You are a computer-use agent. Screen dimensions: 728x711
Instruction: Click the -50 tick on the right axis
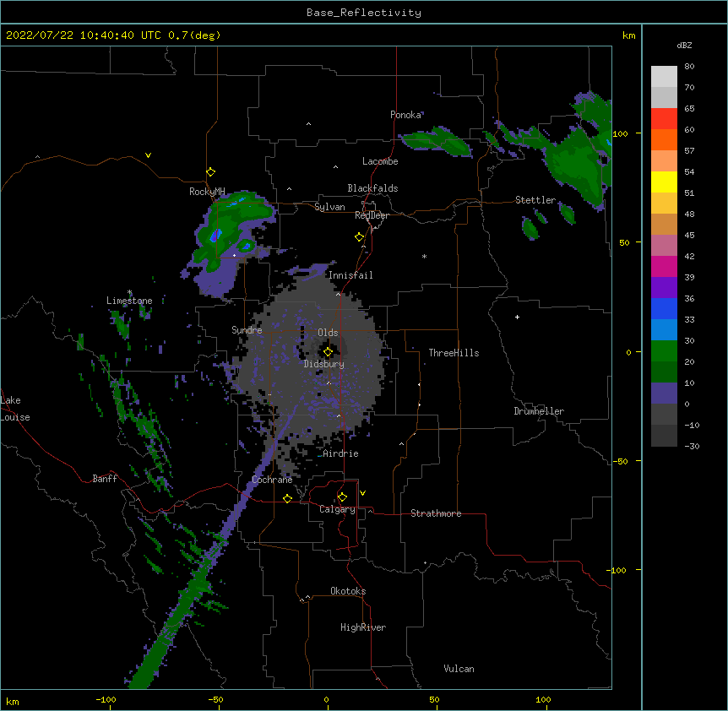(620, 461)
